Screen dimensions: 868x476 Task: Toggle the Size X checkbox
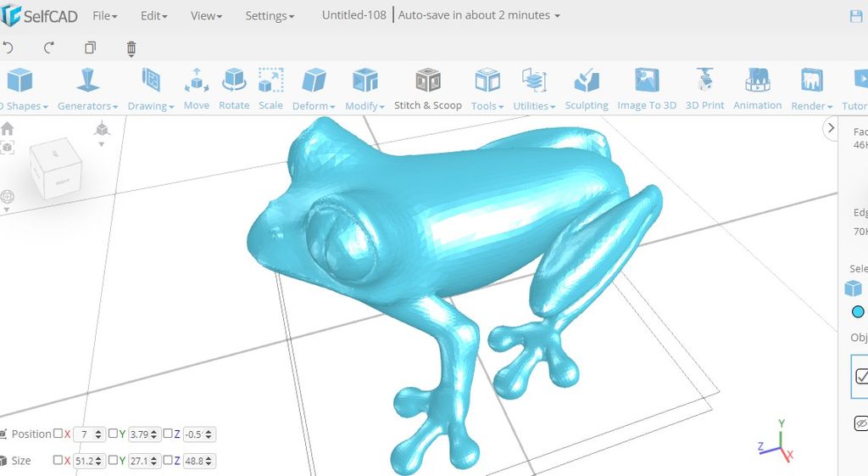(x=58, y=460)
